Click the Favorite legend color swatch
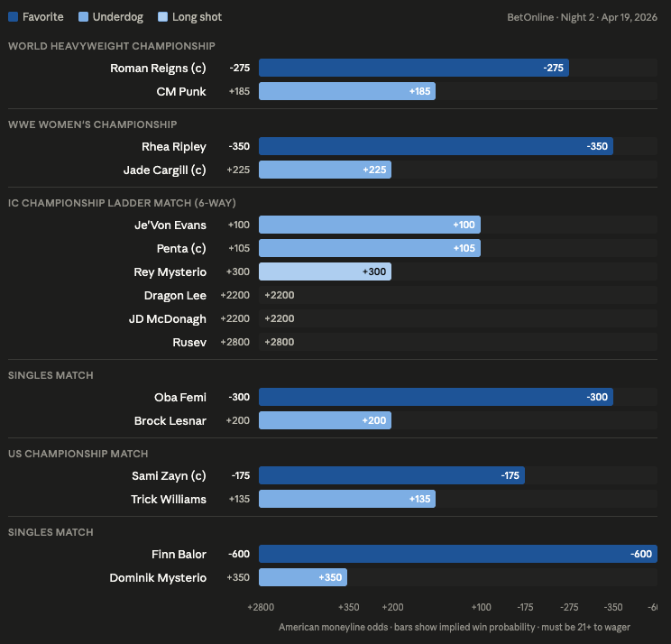The image size is (671, 644). pos(13,17)
